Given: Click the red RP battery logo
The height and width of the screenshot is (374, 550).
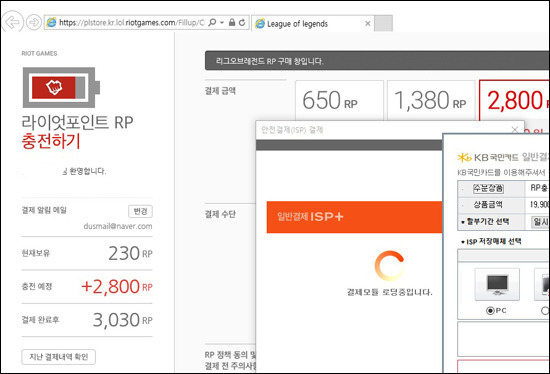Looking at the screenshot, I should click(61, 87).
